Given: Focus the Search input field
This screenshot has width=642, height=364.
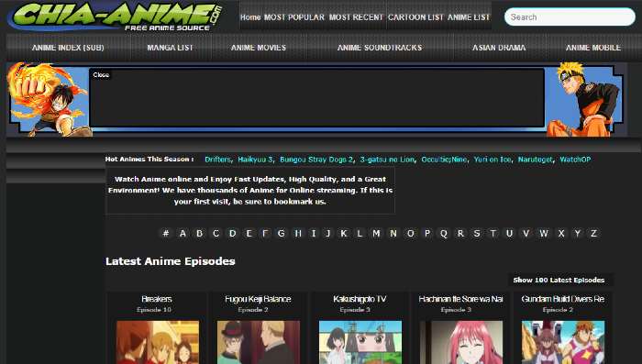Looking at the screenshot, I should [570, 17].
